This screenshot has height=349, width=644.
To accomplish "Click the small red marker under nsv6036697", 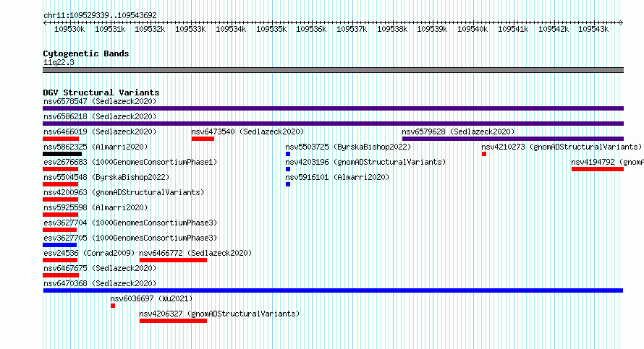I will (x=113, y=306).
